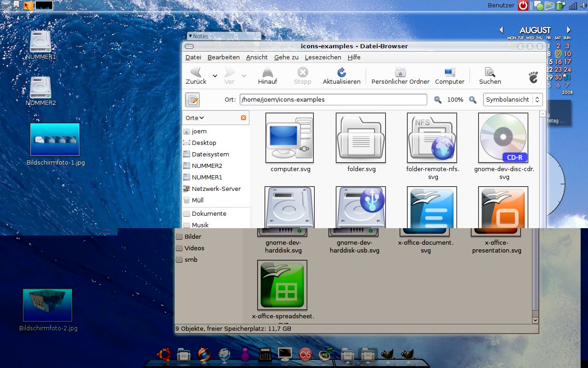Toggle the text-based location entry button

coord(192,100)
